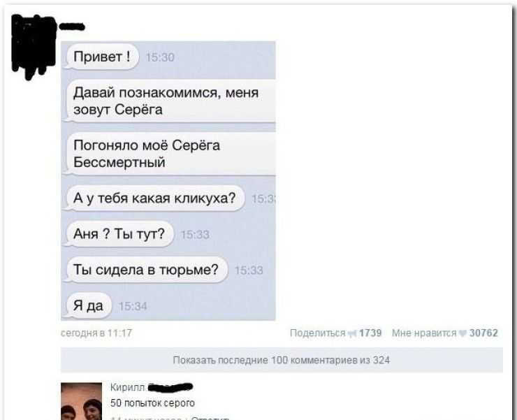Click the heart icon next to Мне нравится
The width and height of the screenshot is (517, 420).
point(463,333)
